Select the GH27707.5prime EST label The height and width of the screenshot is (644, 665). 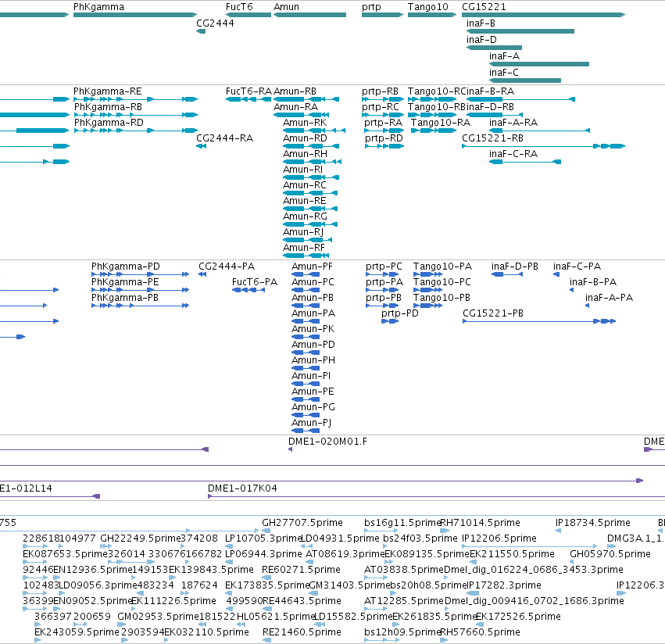(302, 523)
